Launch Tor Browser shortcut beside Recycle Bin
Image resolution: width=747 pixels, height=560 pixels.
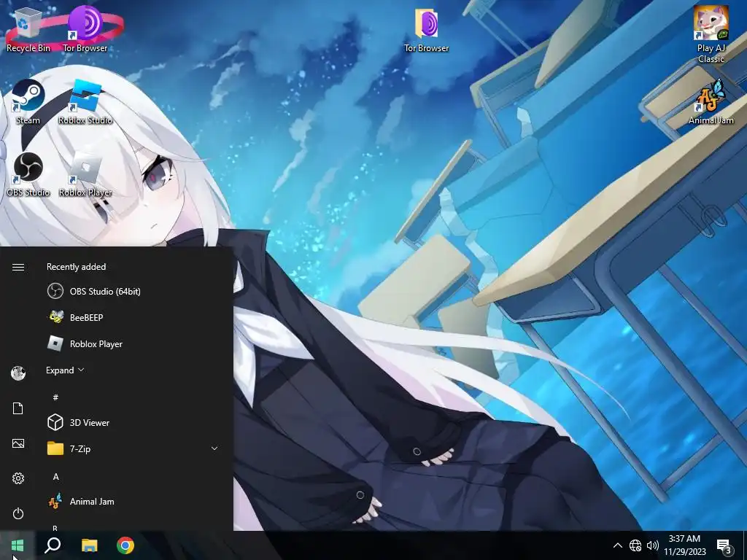coord(85,29)
